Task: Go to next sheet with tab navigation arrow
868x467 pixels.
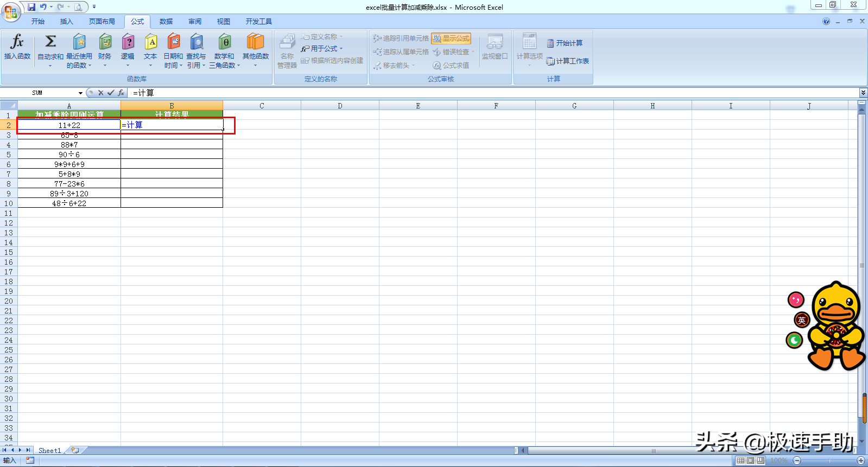Action: pyautogui.click(x=20, y=450)
